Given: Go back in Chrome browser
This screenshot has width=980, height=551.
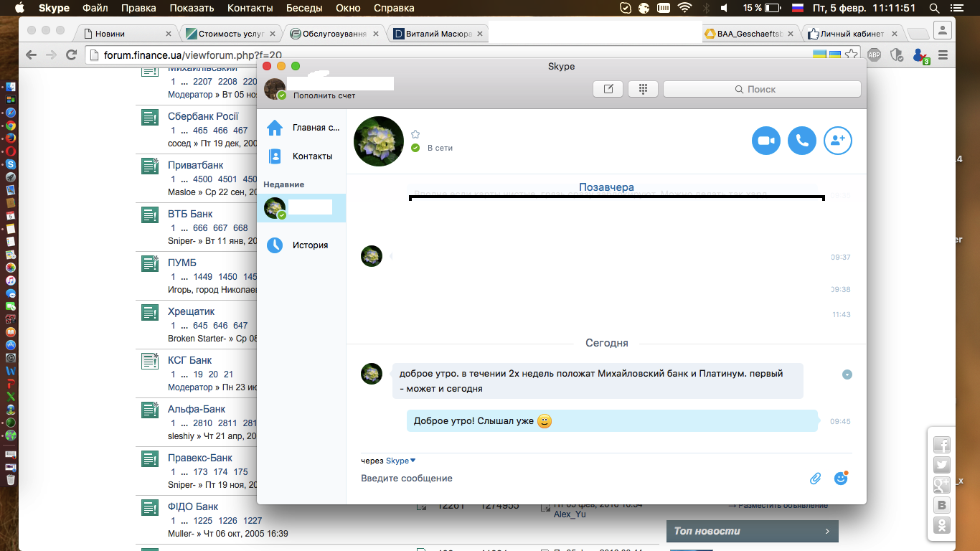Looking at the screenshot, I should [x=31, y=55].
